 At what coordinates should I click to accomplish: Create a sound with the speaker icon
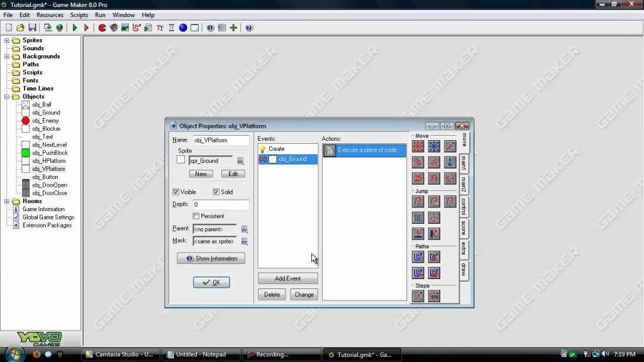tap(114, 28)
